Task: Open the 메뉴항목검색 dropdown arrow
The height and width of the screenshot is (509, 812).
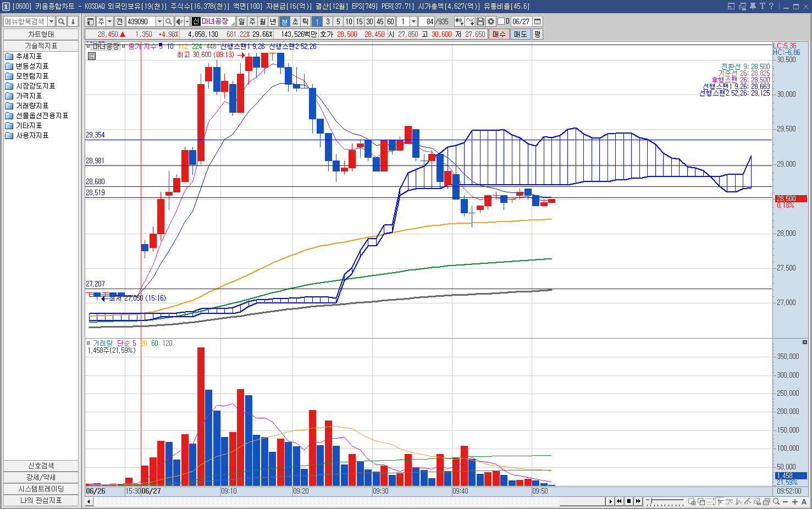Action: [x=51, y=21]
